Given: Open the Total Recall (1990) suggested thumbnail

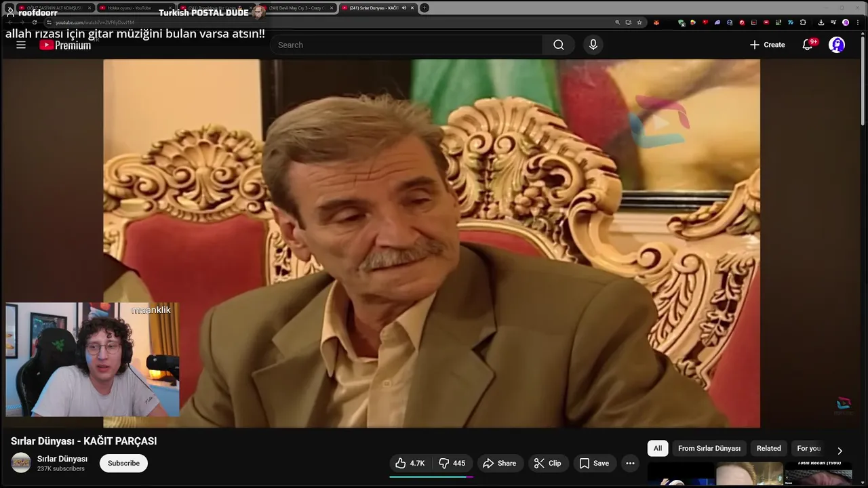Looking at the screenshot, I should 818,473.
